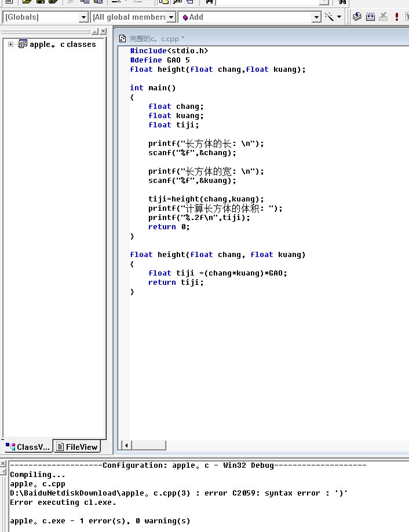Toggle docking of the workspace panel
The height and width of the screenshot is (532, 409).
coord(95,32)
